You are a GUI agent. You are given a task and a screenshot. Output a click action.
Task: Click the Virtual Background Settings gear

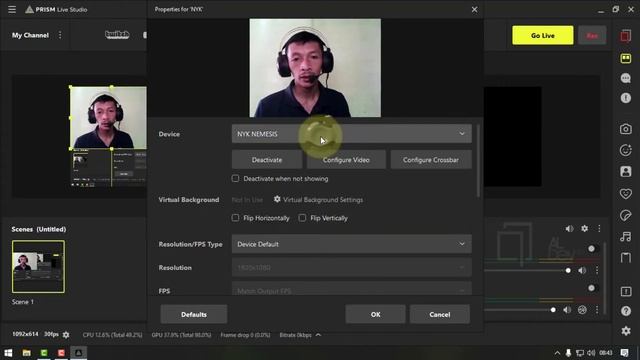[277, 199]
